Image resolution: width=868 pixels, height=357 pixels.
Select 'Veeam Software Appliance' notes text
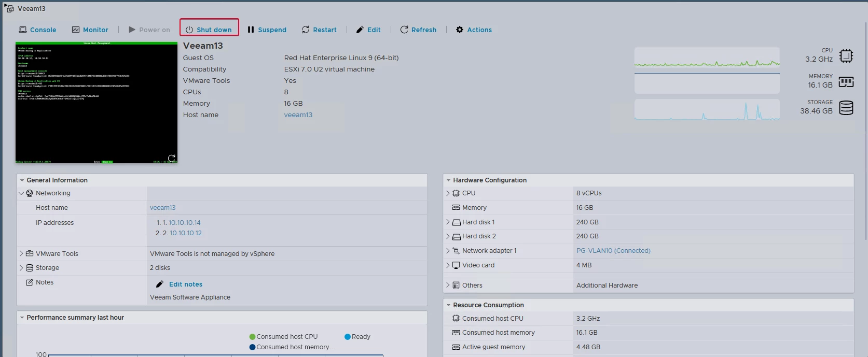click(x=190, y=297)
